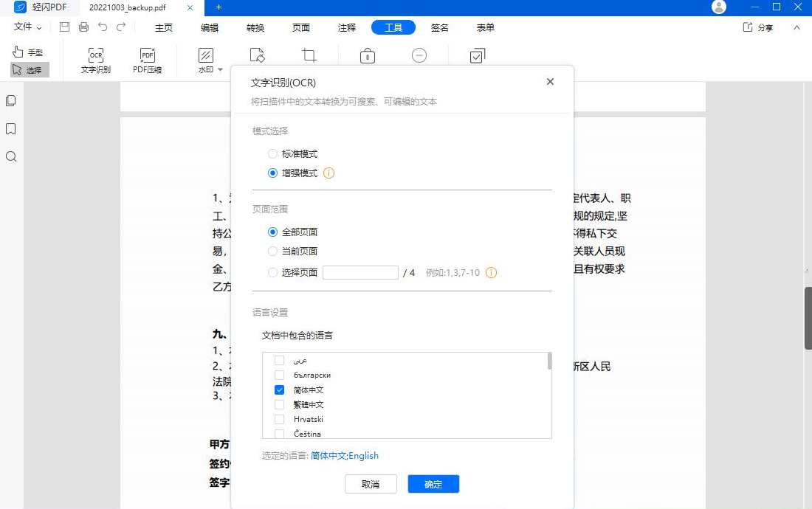Viewport: 812px width, 509px height.
Task: Confirm OCR with the 确定 button
Action: 433,484
